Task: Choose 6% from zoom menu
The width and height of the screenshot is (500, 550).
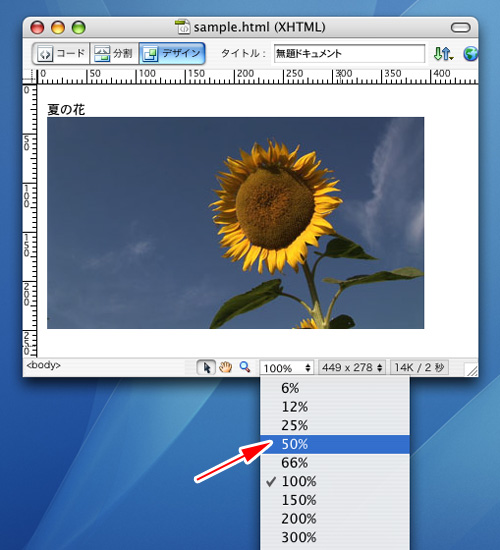Action: (335, 388)
